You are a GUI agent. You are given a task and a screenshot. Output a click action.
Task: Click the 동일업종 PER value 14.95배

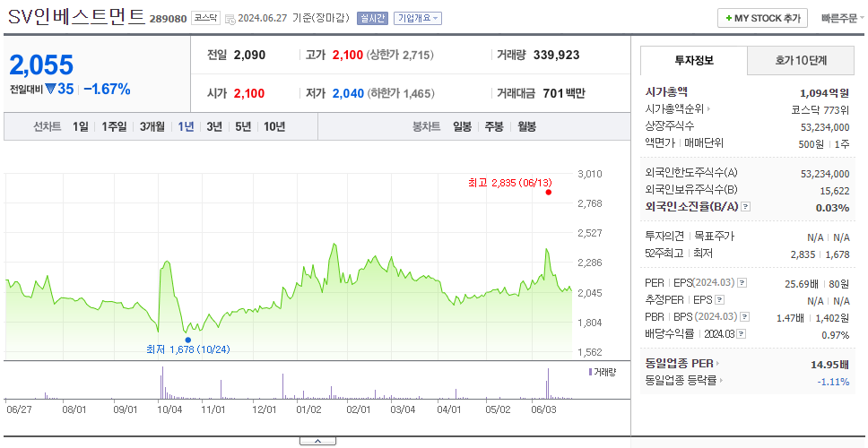(x=829, y=364)
